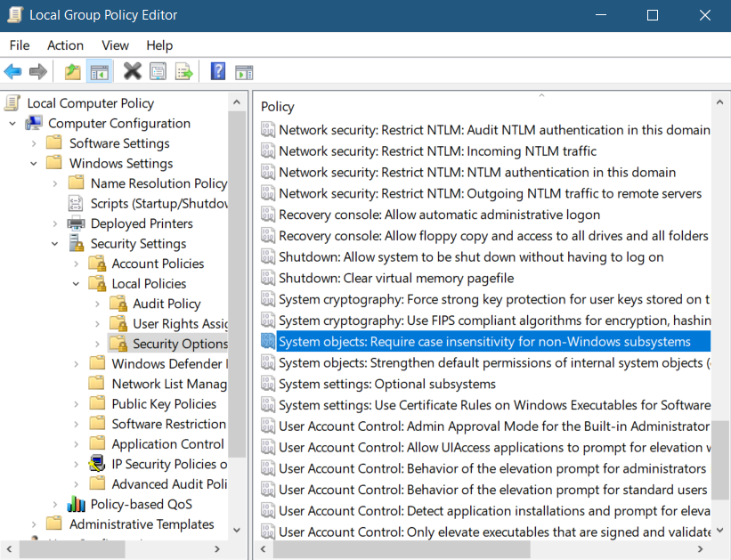Click the Delete X toolbar icon
731x560 pixels.
point(133,72)
